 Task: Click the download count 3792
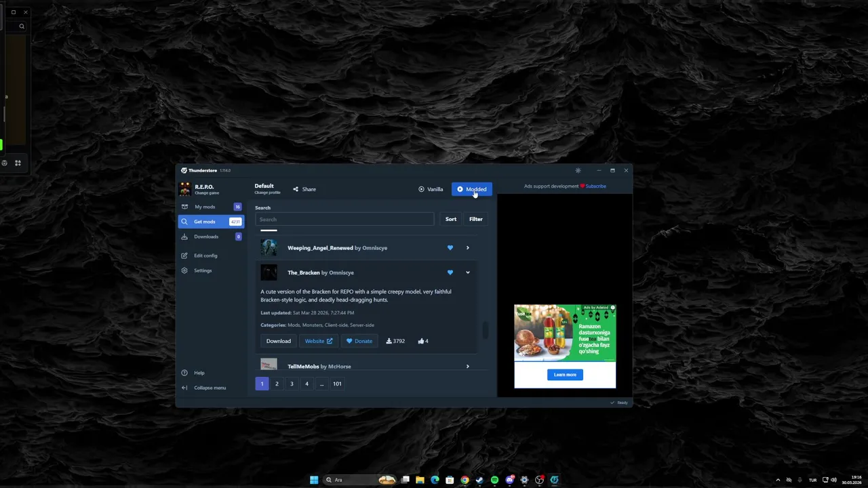[395, 341]
